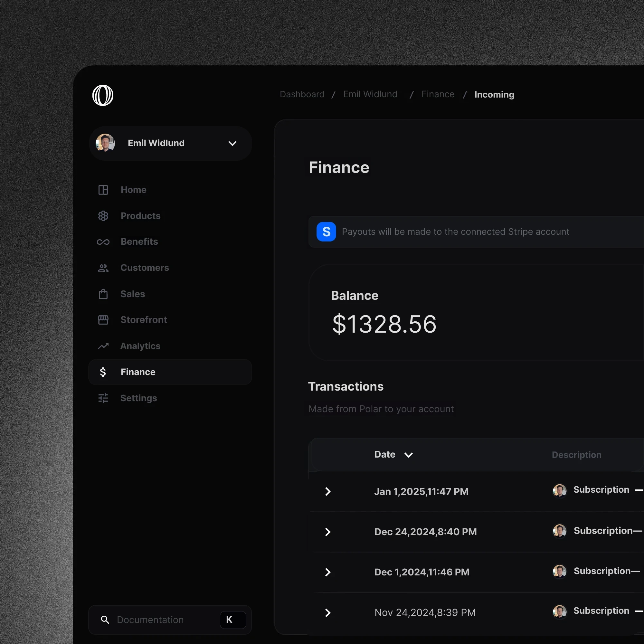Click the Settings sliders icon
The image size is (644, 644).
click(x=103, y=398)
